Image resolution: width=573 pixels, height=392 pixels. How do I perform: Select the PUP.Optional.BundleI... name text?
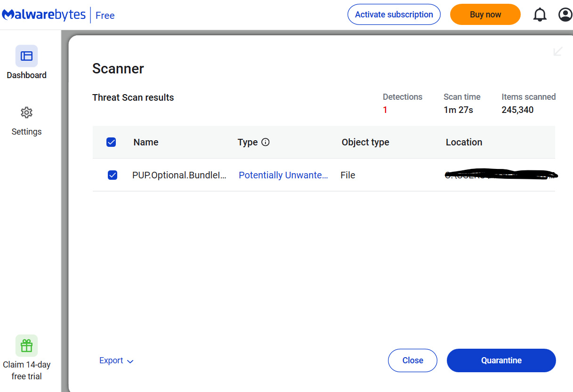click(x=179, y=175)
